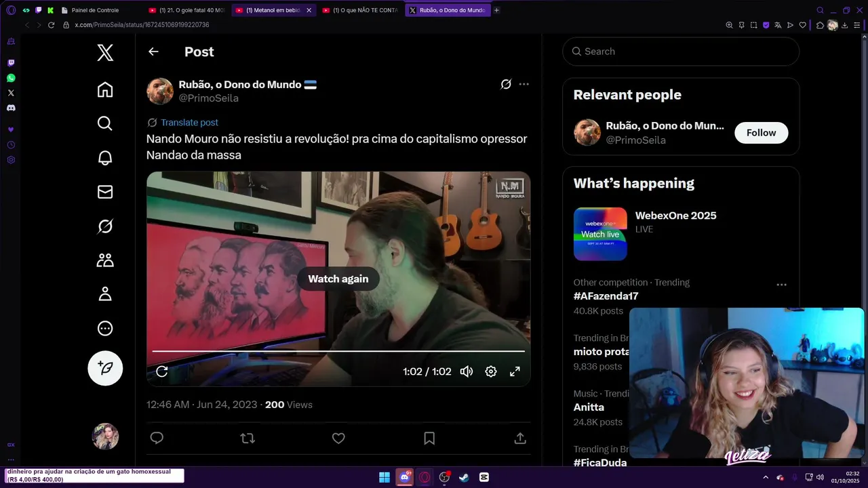
Task: Follow Rubão in Relevant people
Action: [x=761, y=133]
